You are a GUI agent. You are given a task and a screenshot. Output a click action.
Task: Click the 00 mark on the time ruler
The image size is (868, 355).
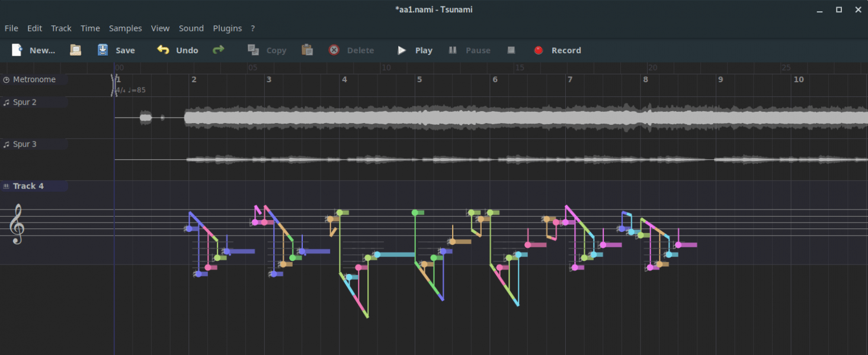120,67
